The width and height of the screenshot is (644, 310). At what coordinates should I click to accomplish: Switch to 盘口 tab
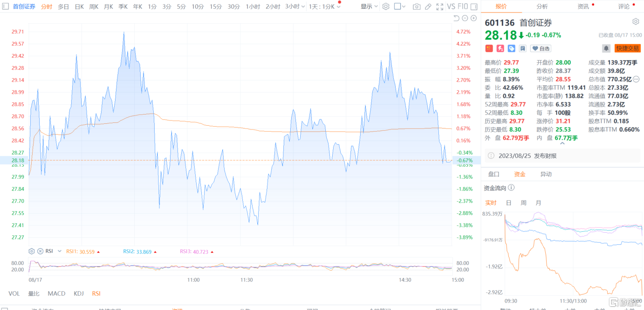(x=493, y=174)
